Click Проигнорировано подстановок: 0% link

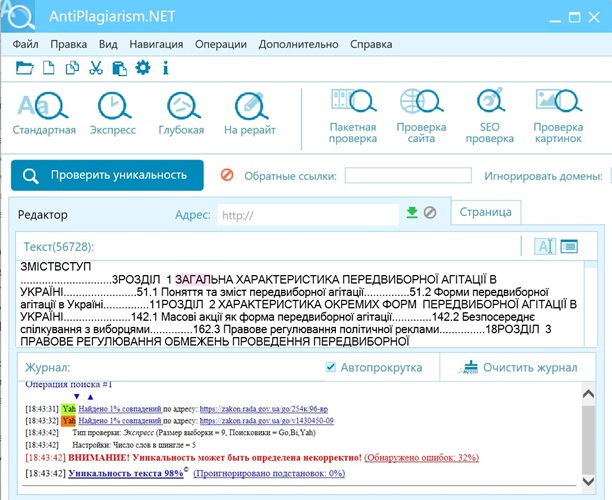(x=269, y=473)
